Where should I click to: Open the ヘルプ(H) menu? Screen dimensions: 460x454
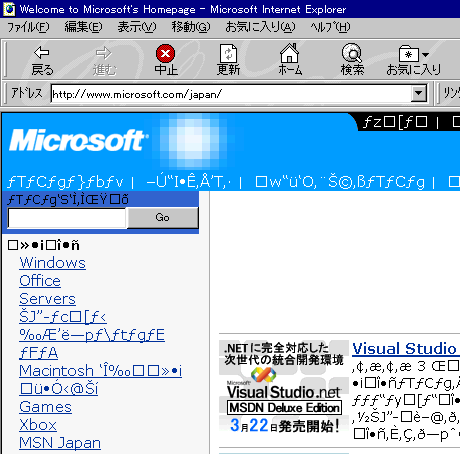click(x=330, y=27)
